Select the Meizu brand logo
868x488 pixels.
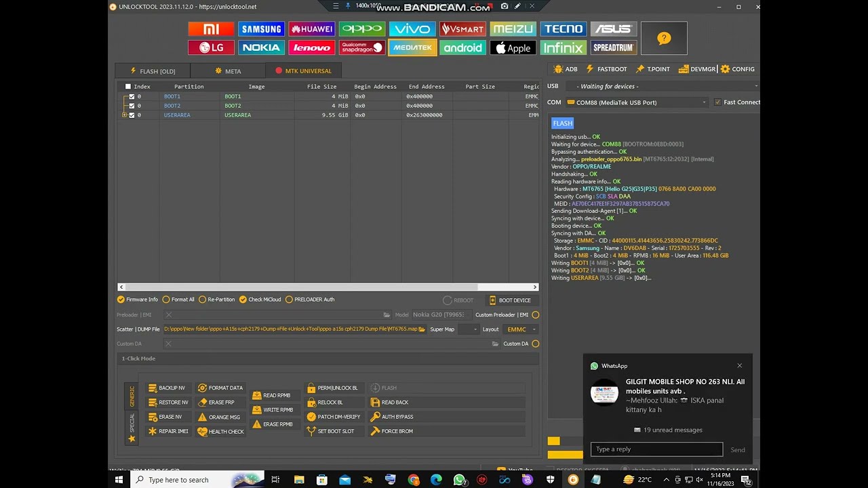coord(513,29)
